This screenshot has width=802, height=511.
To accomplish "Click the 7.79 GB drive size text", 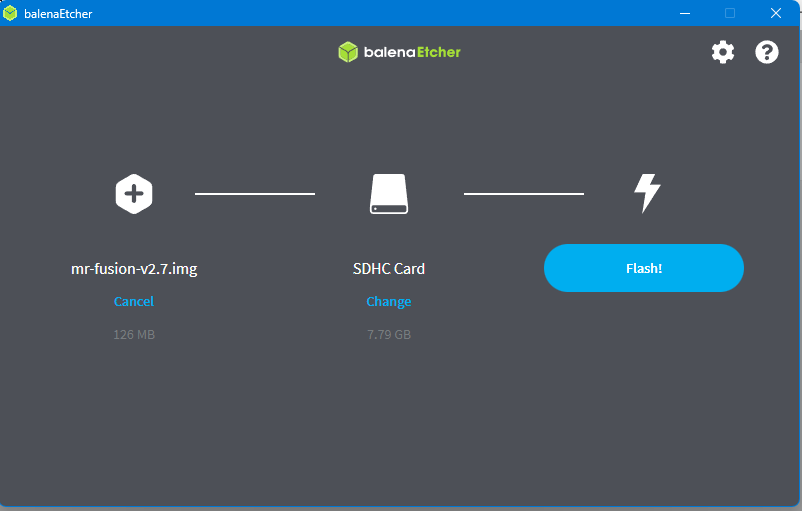I will coord(389,335).
